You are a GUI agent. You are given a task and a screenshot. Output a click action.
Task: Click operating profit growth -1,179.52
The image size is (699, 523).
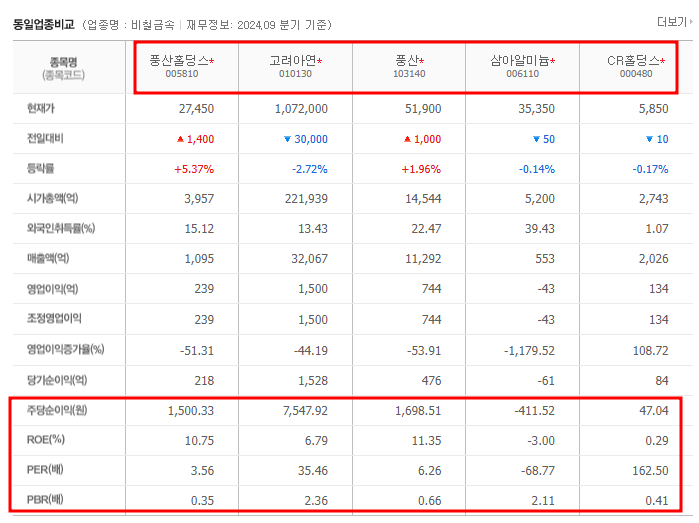tap(529, 351)
